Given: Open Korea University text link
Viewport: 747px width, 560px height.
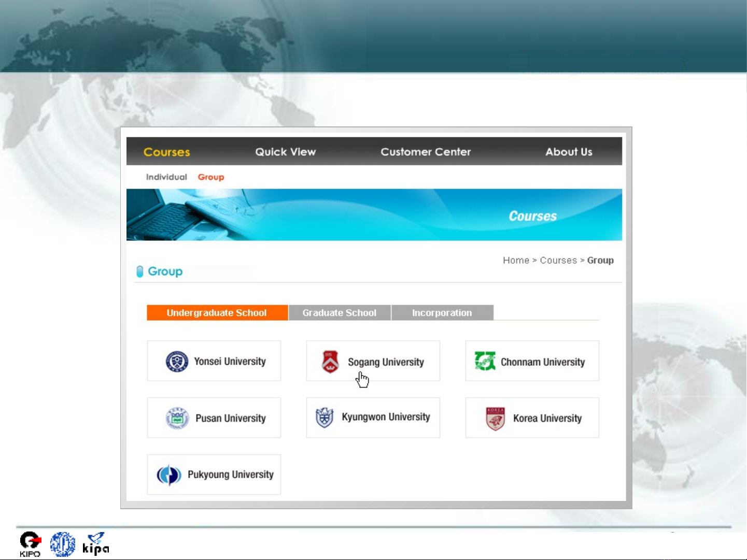Looking at the screenshot, I should pos(547,419).
